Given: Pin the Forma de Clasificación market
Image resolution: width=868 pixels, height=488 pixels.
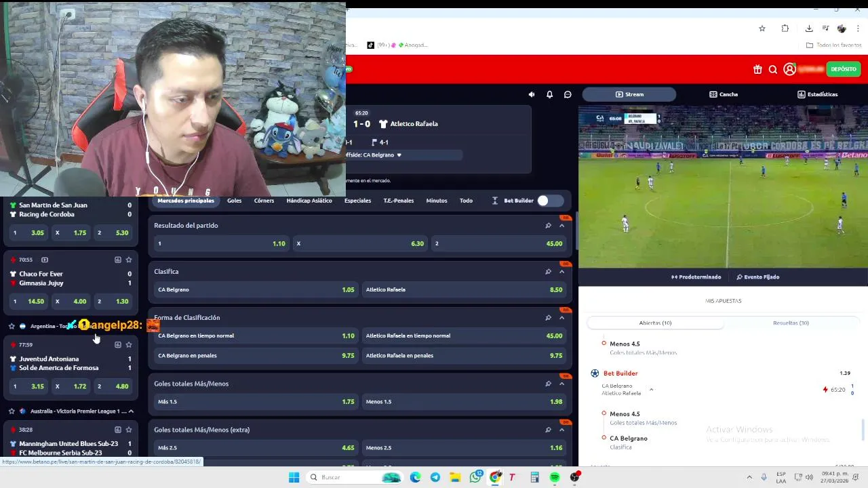Looking at the screenshot, I should click(548, 318).
